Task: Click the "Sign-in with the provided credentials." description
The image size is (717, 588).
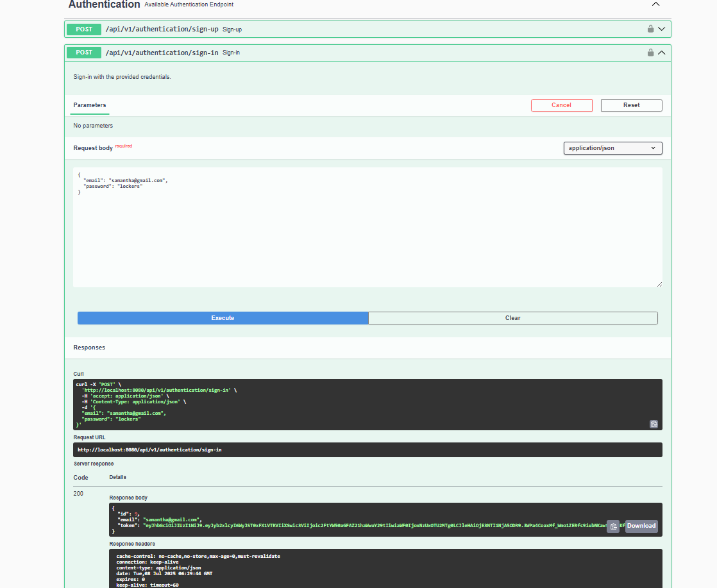Action: click(x=122, y=77)
